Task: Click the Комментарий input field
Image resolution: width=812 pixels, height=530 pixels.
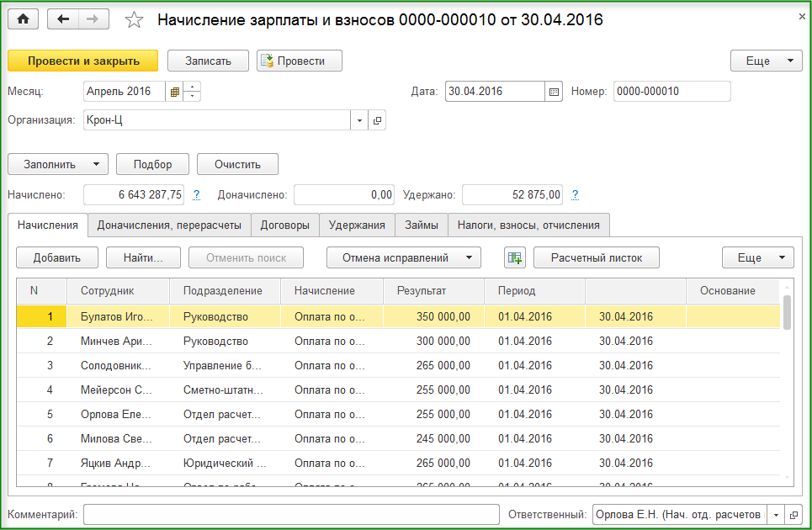Action: tap(291, 514)
